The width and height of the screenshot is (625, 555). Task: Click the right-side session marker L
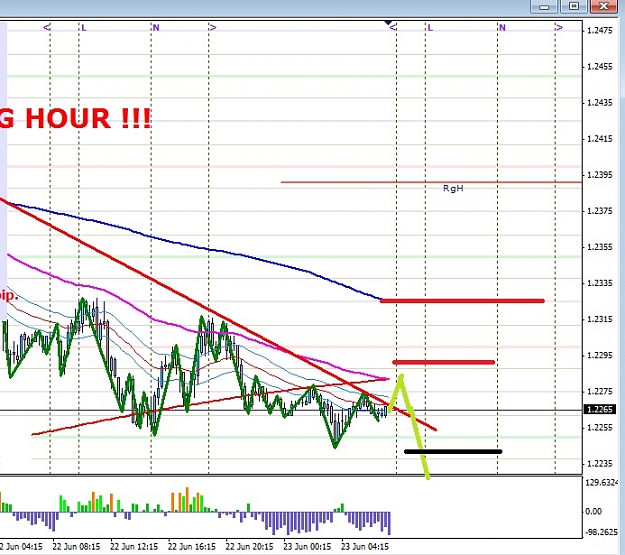[430, 28]
